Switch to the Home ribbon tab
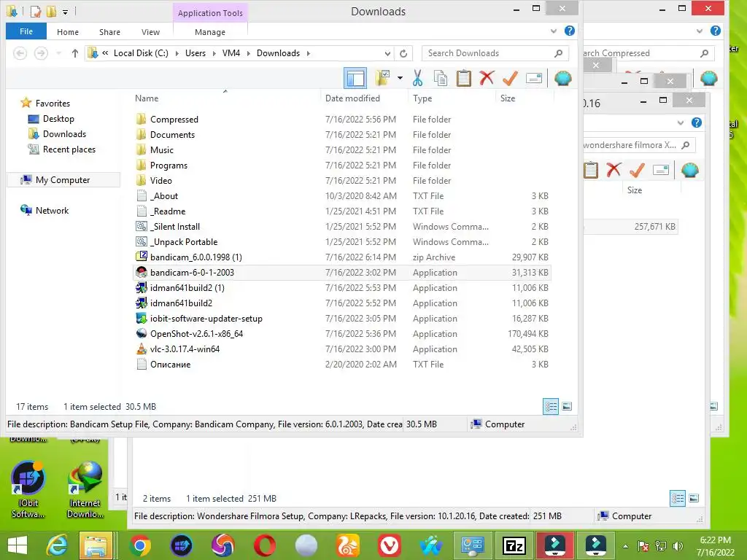Image resolution: width=747 pixels, height=560 pixels. click(x=68, y=32)
